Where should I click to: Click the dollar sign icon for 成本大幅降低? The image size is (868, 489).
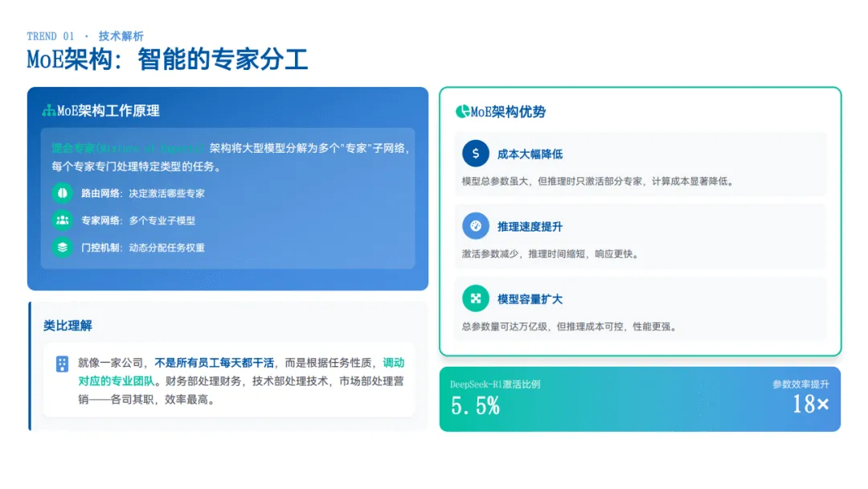[476, 154]
